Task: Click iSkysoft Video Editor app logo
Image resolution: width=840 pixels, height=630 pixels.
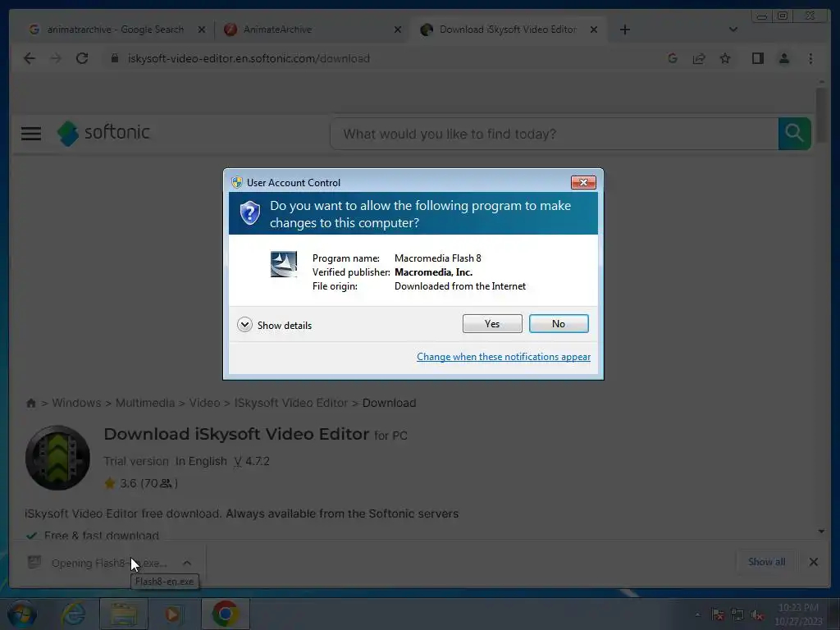Action: point(58,458)
